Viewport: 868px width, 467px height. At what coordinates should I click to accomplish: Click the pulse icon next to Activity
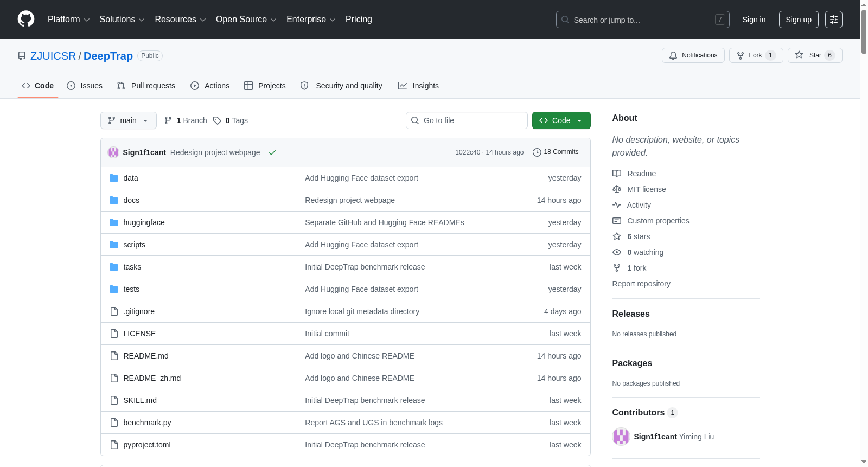click(617, 205)
